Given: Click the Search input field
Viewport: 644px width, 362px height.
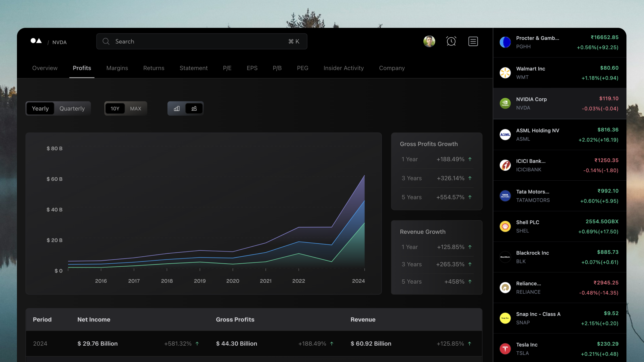Looking at the screenshot, I should coord(202,41).
